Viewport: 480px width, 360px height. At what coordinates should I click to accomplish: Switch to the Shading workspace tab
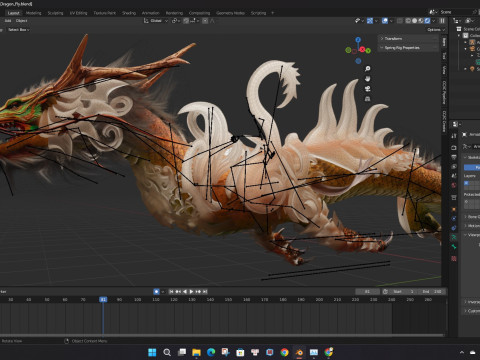[129, 13]
